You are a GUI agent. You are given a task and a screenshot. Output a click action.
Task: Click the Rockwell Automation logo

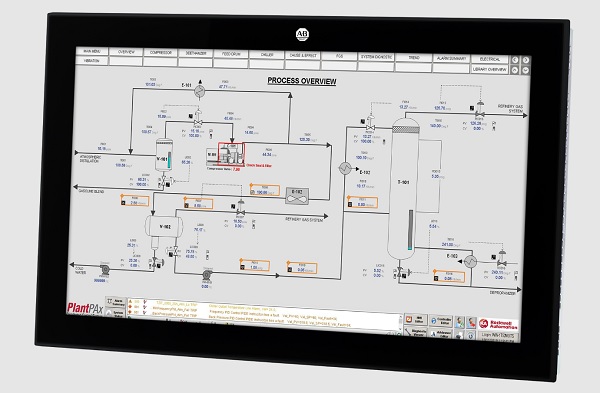coord(499,325)
